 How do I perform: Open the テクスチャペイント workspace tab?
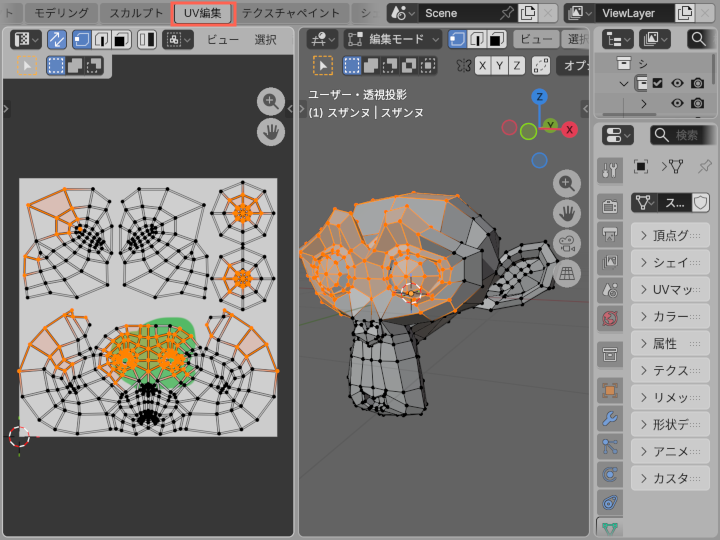[291, 13]
